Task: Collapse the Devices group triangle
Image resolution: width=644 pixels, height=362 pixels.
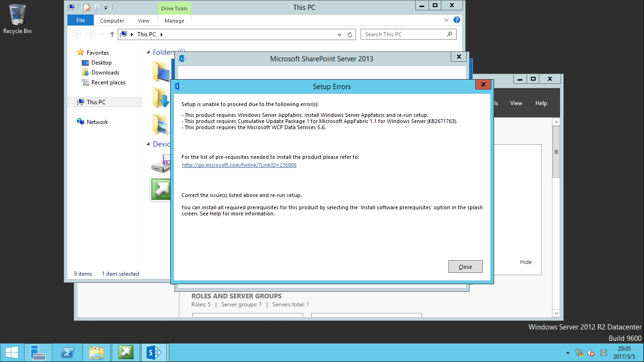Action: click(149, 144)
